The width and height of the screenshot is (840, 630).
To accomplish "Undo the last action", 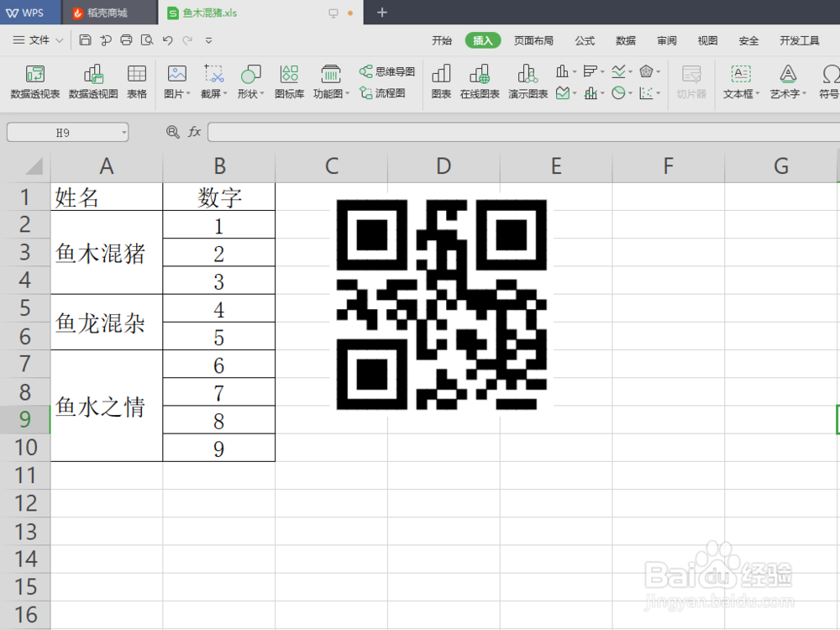I will pos(168,40).
